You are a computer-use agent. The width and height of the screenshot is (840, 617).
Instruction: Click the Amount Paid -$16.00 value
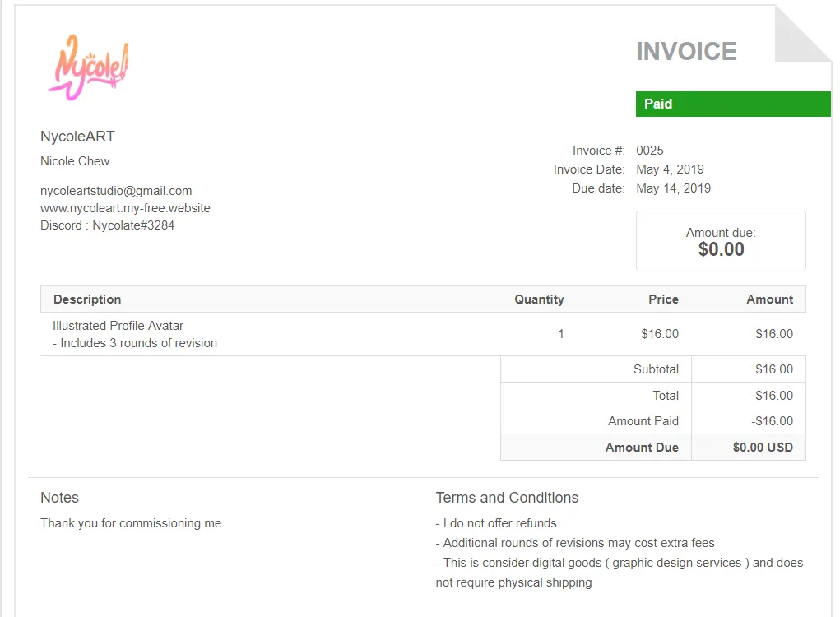tap(773, 421)
